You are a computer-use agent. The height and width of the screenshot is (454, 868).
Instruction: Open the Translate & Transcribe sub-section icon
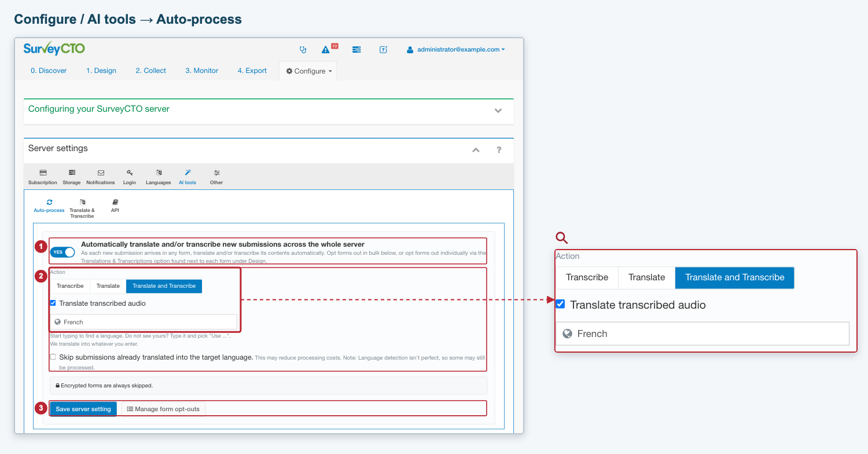[x=82, y=202]
